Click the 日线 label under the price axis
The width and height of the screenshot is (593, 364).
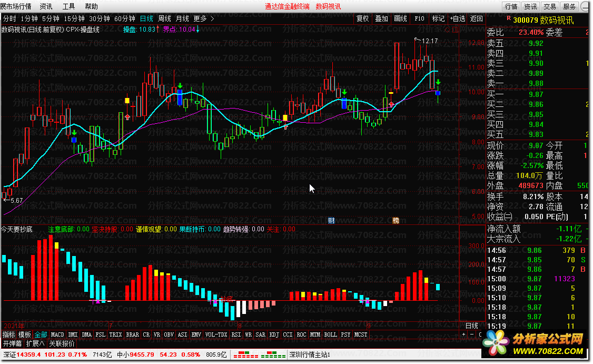pos(471,326)
